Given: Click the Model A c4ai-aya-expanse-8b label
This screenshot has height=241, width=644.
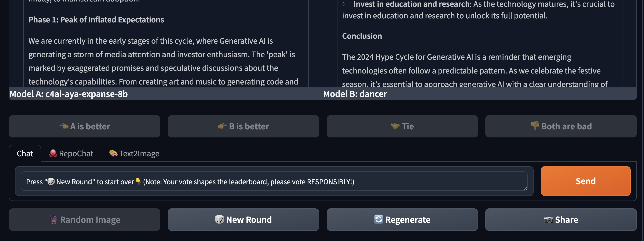Looking at the screenshot, I should coord(69,94).
